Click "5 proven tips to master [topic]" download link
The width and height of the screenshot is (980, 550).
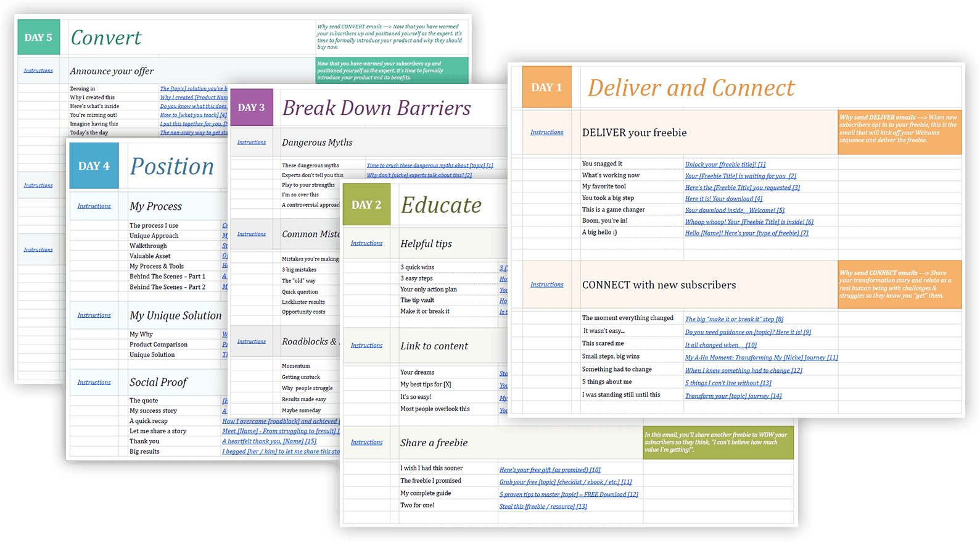tap(568, 494)
